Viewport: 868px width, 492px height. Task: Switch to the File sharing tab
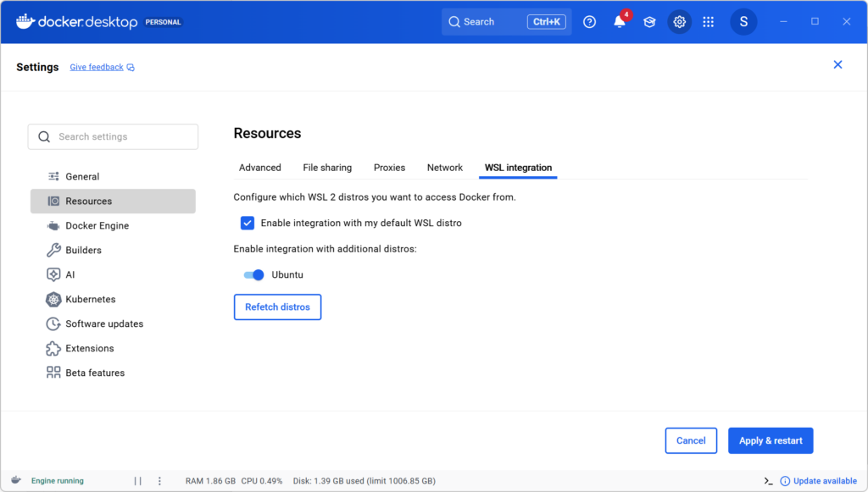(327, 168)
